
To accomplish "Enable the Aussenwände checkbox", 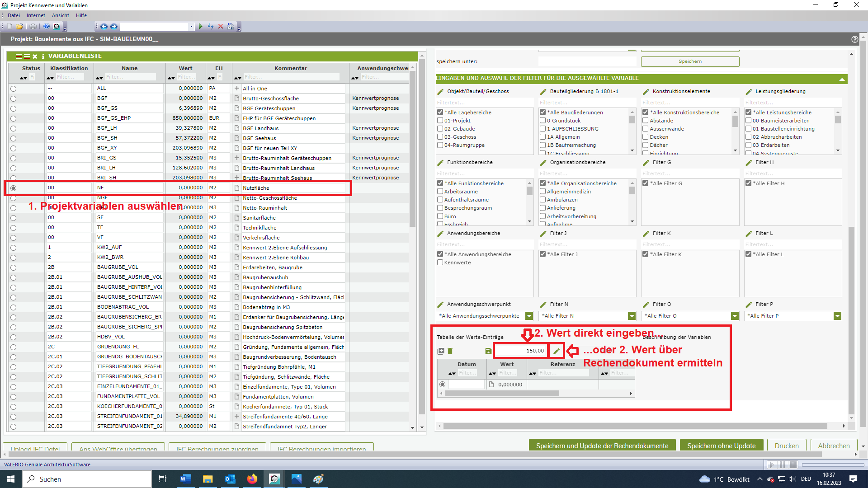I will coord(646,129).
